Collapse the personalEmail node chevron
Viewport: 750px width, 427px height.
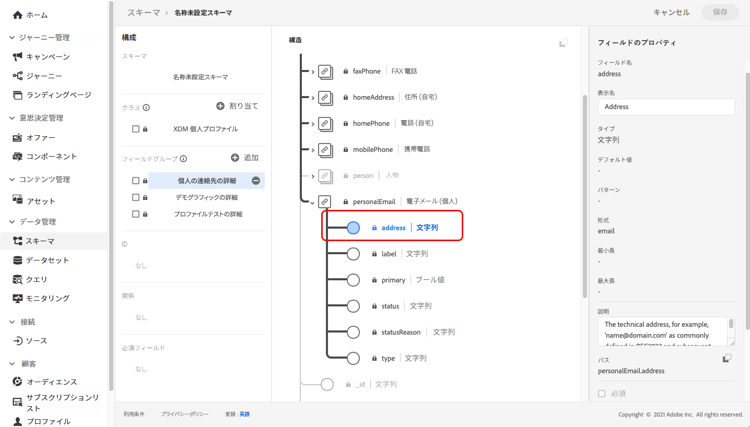pos(312,203)
